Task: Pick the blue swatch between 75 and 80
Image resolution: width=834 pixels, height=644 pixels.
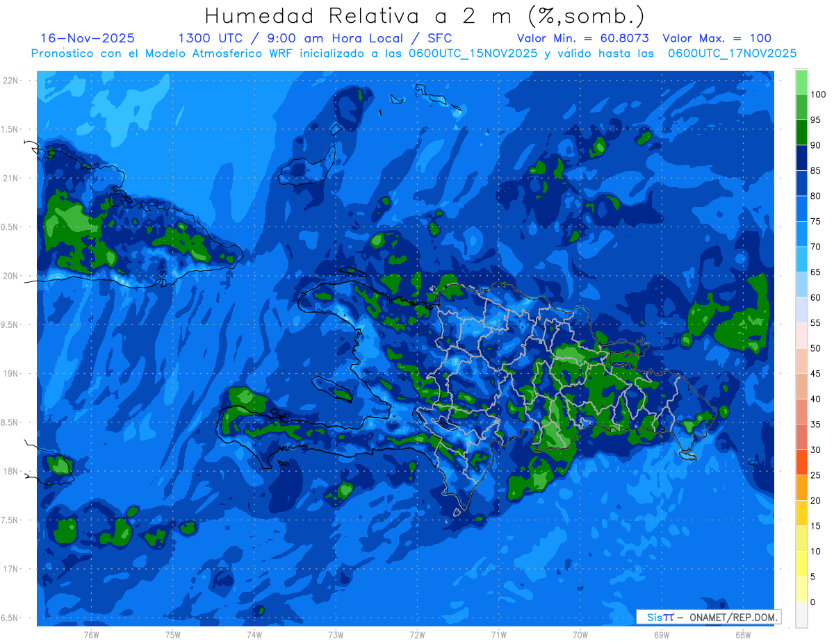Action: tap(801, 208)
